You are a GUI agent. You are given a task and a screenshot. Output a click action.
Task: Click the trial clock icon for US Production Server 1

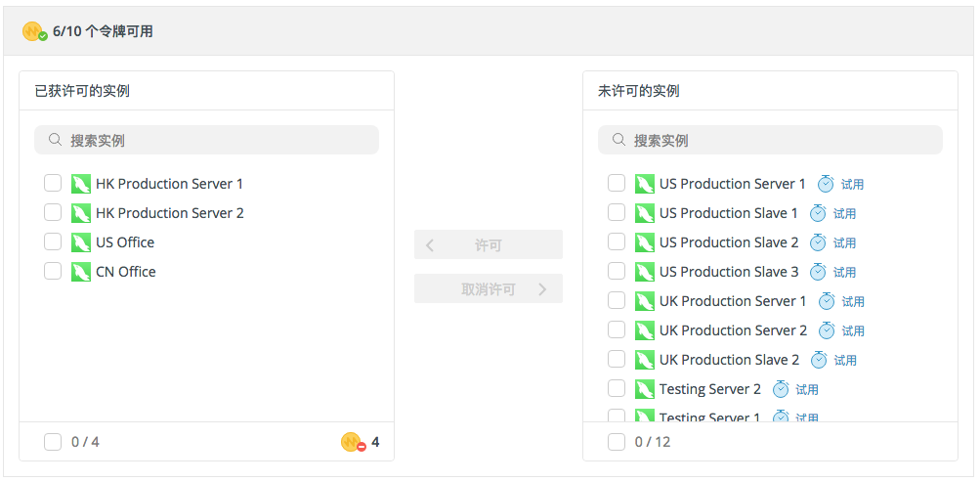[x=826, y=184]
